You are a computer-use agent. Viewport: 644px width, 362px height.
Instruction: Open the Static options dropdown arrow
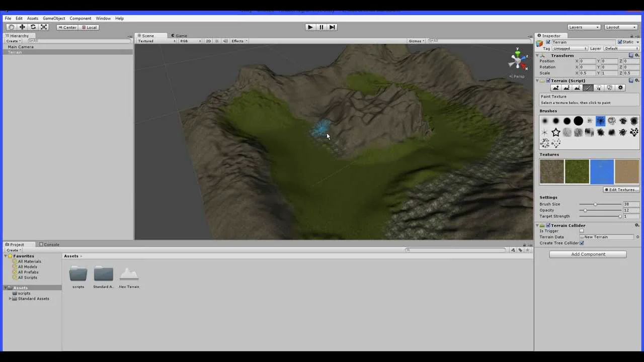[637, 42]
